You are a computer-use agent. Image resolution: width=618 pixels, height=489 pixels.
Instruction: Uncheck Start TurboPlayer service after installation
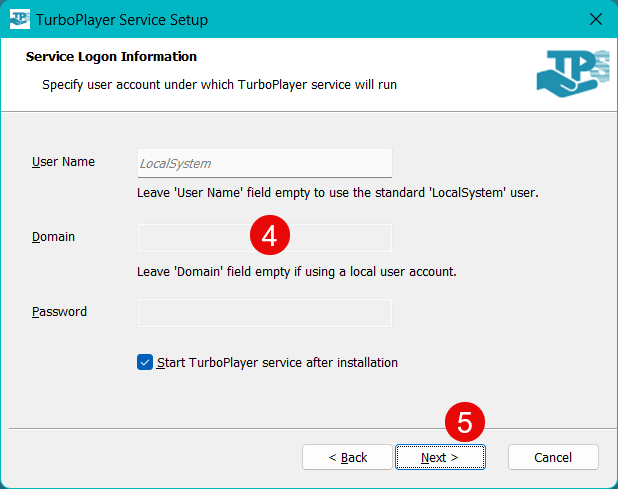(x=145, y=363)
